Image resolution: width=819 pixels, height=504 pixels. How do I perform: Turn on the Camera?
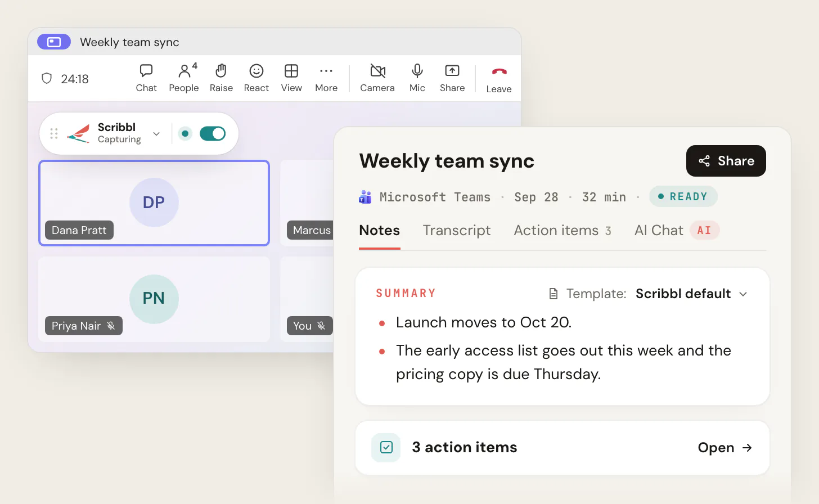tap(377, 78)
